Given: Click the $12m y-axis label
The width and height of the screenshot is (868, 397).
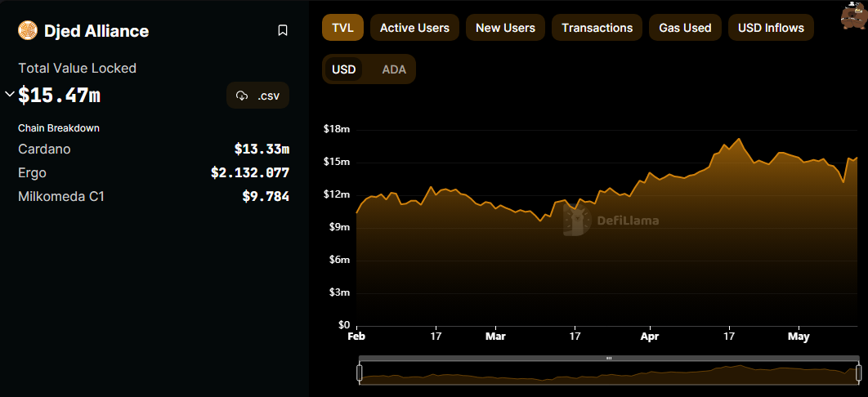Looking at the screenshot, I should (337, 194).
